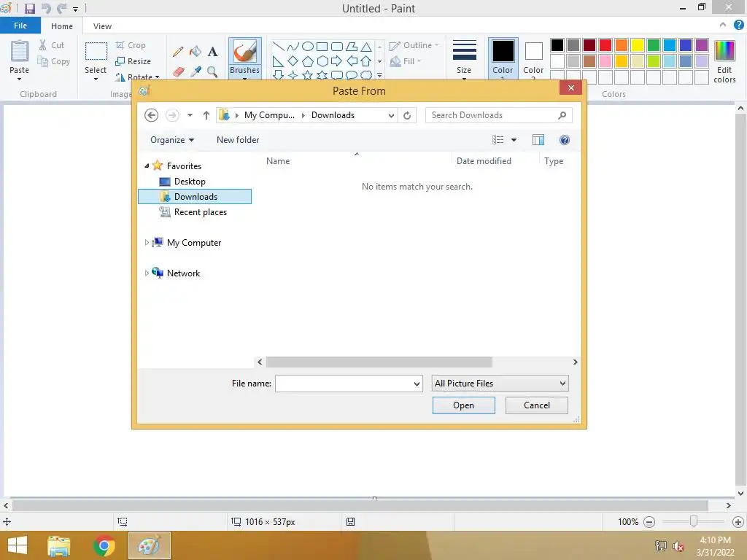Screen dimensions: 747x560
Task: Open dialog help via blue question icon
Action: point(565,140)
